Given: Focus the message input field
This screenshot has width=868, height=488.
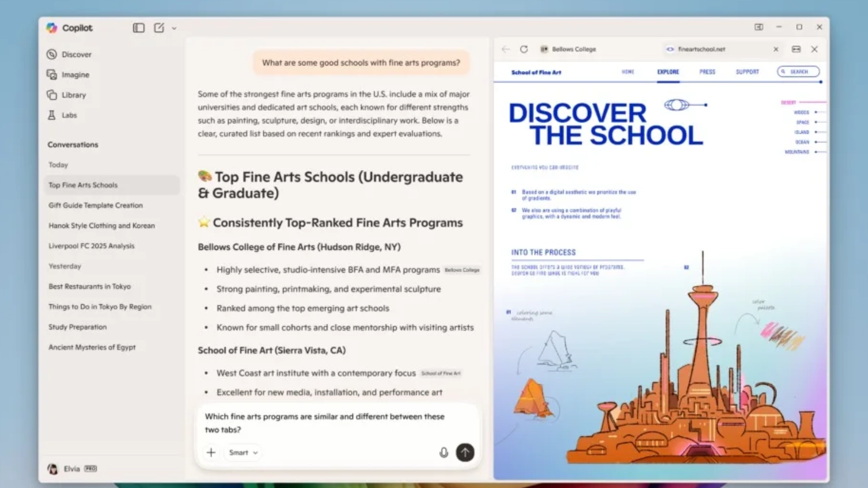Looking at the screenshot, I should (338, 423).
